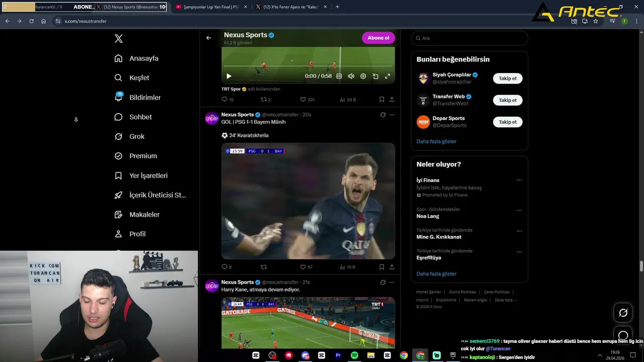Open the floating Grok button
644x362 pixels.
(623, 313)
